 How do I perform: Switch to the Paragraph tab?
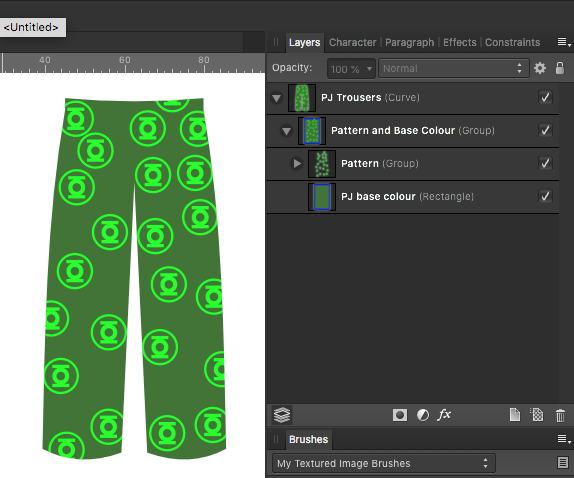click(x=409, y=42)
